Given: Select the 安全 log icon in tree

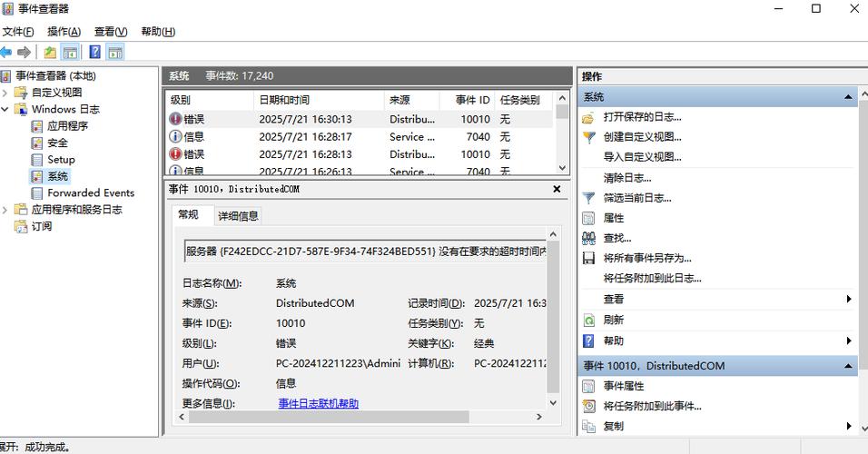Looking at the screenshot, I should pyautogui.click(x=37, y=143).
